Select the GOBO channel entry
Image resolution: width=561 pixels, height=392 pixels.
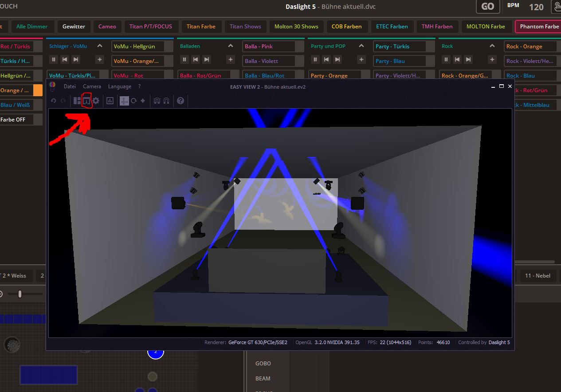point(263,363)
